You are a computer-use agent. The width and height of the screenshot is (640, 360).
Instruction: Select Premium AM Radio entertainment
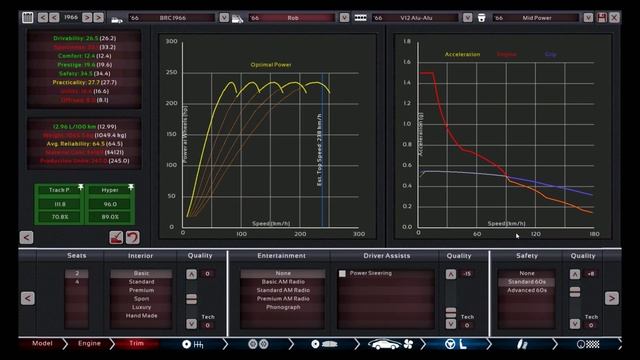(283, 299)
